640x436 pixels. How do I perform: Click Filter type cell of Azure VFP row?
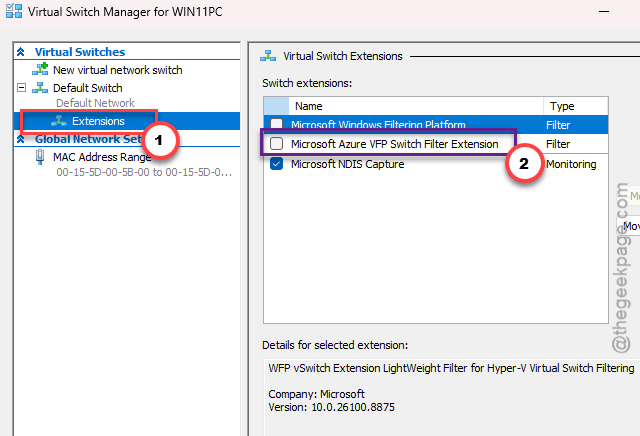click(x=558, y=144)
